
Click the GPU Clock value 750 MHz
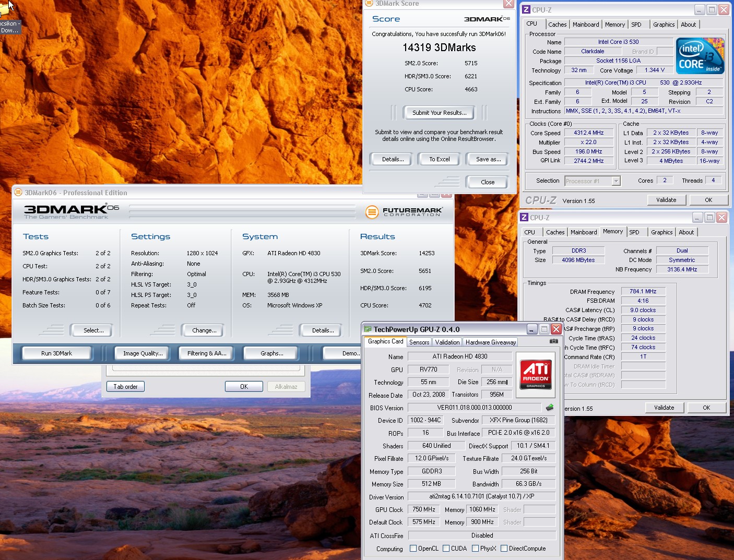(423, 509)
